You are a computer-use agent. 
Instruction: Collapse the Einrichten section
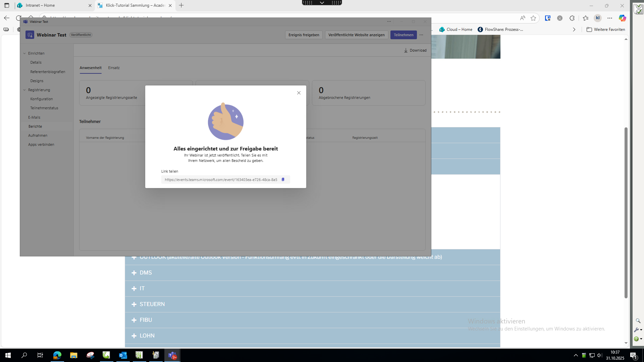point(24,53)
